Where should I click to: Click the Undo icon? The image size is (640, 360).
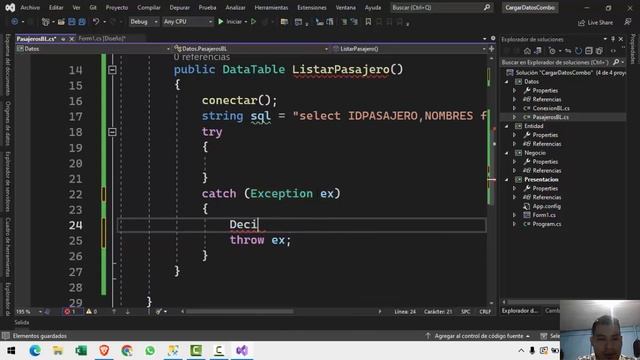tap(96, 22)
